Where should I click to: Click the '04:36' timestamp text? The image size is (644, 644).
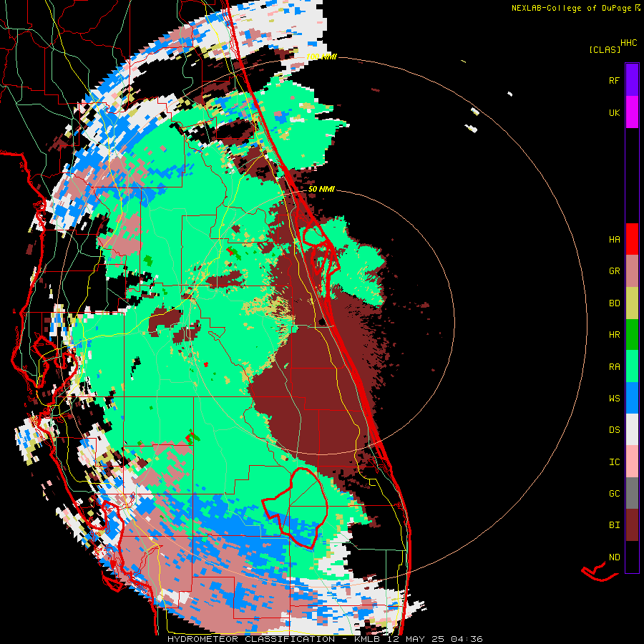tap(467, 639)
